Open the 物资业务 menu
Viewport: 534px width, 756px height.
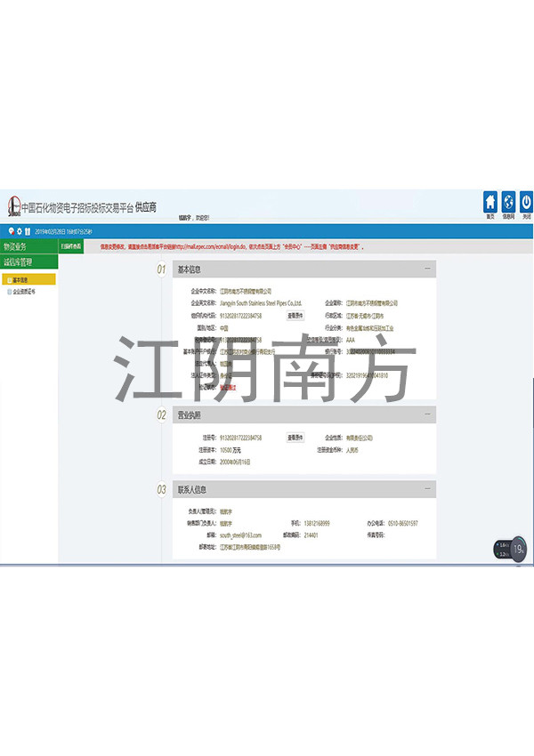[27, 246]
